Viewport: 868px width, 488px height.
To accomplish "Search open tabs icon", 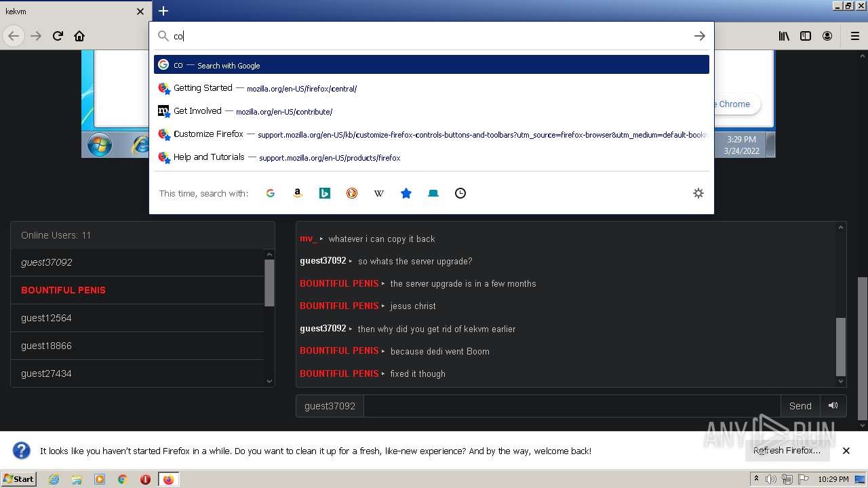I will tap(433, 193).
